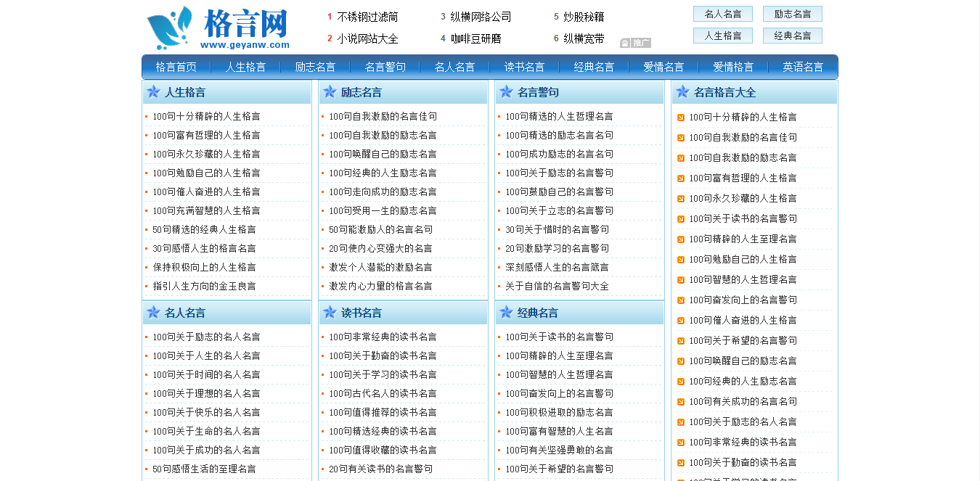Open the 读书名言 section heading
The height and width of the screenshot is (481, 980).
tap(362, 313)
